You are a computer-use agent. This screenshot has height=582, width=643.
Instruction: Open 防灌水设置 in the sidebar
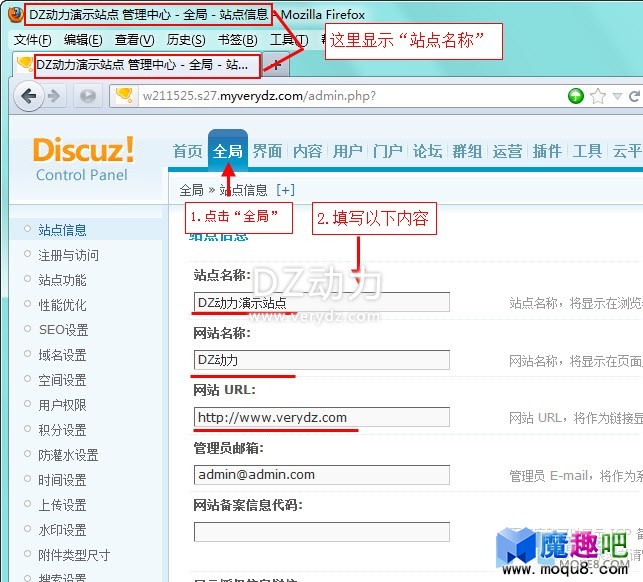click(68, 455)
